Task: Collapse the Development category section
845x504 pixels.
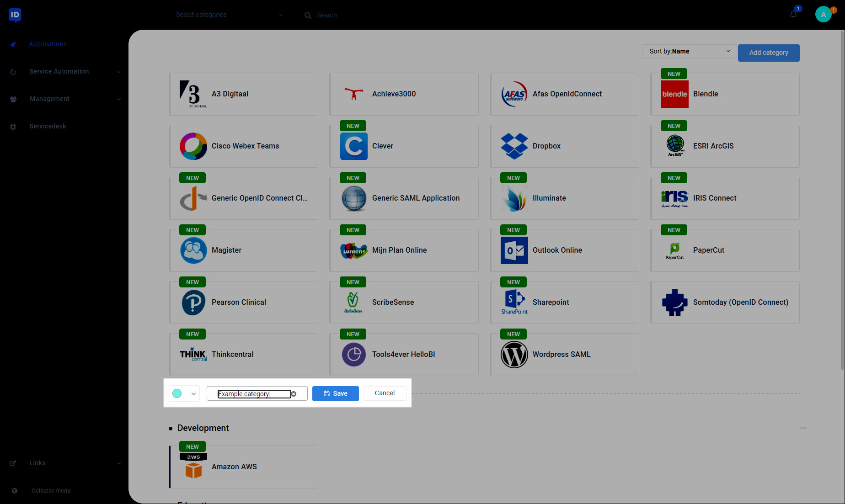Action: pyautogui.click(x=803, y=428)
